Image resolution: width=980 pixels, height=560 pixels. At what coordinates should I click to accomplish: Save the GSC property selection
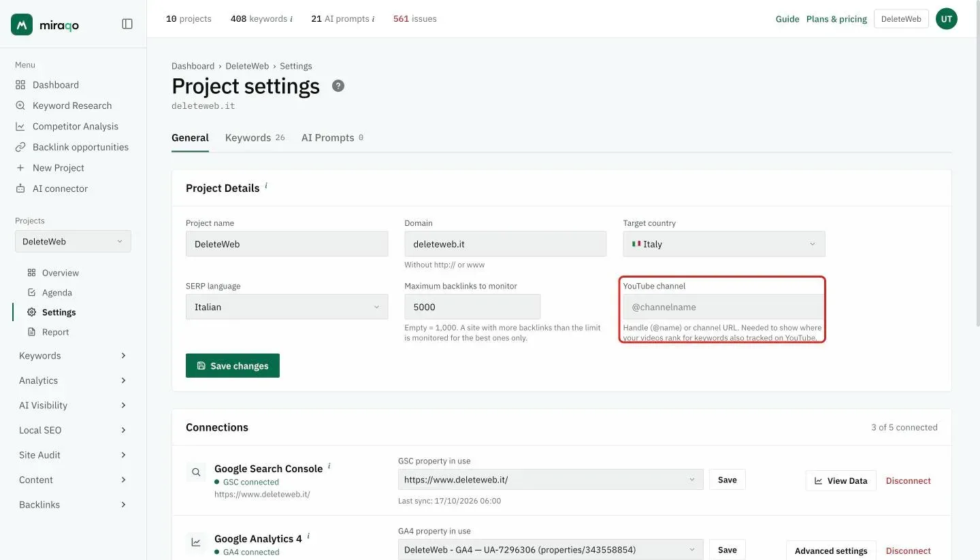point(728,480)
